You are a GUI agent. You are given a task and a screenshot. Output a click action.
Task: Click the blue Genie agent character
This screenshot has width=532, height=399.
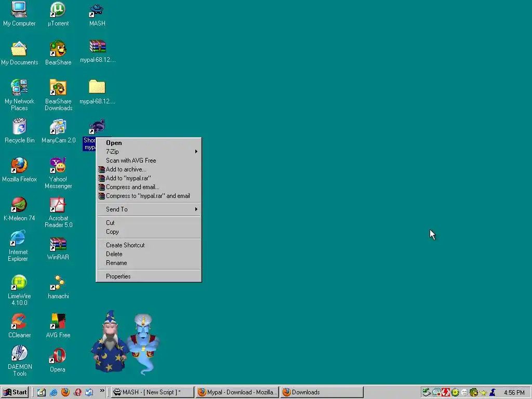click(x=144, y=343)
